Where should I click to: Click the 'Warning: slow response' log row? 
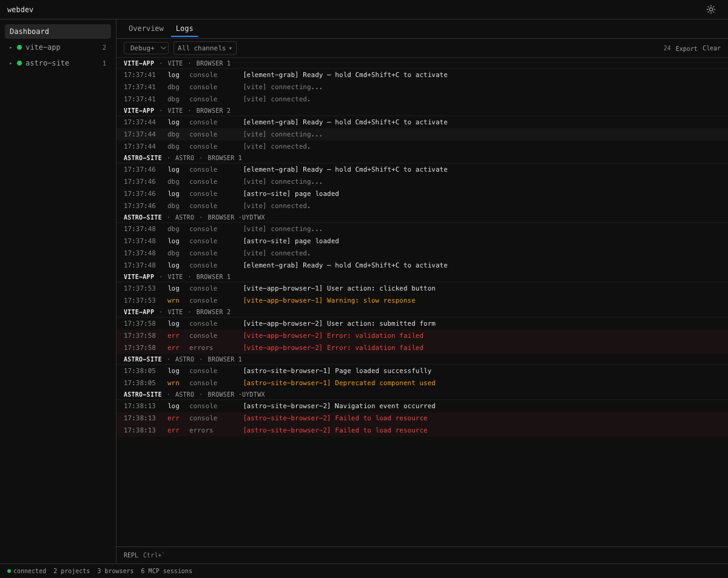pyautogui.click(x=422, y=300)
